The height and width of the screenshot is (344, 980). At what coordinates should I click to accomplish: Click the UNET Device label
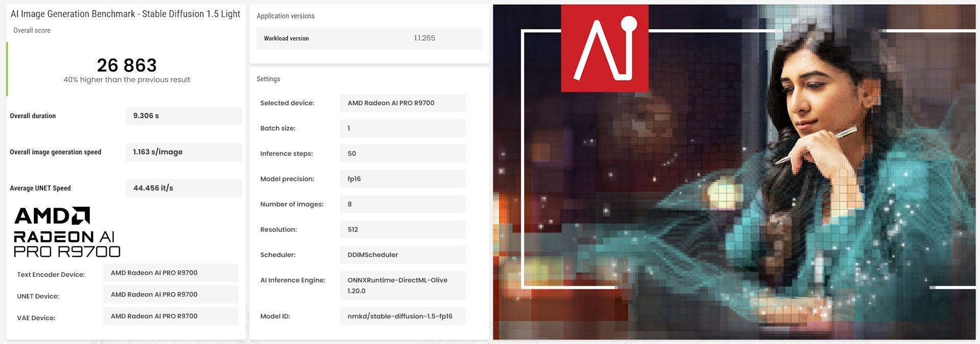[38, 296]
